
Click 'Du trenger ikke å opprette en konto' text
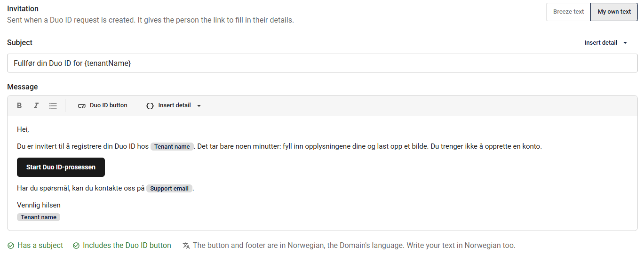click(x=486, y=146)
